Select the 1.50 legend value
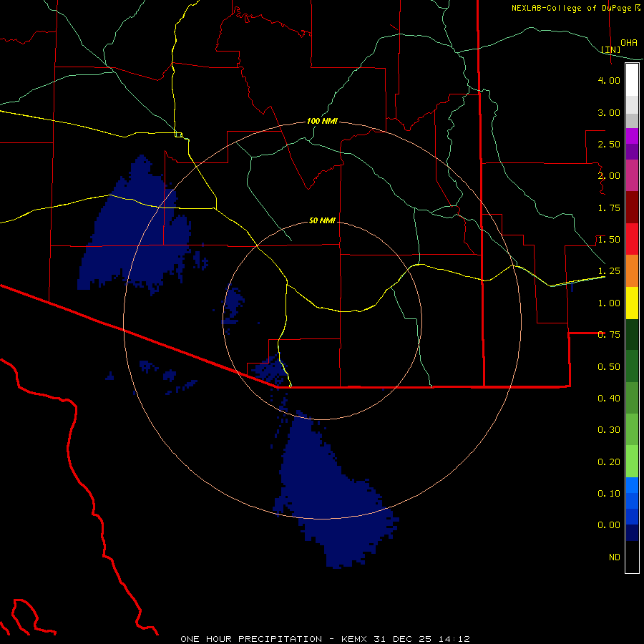Image resolution: width=644 pixels, height=644 pixels. click(x=609, y=240)
